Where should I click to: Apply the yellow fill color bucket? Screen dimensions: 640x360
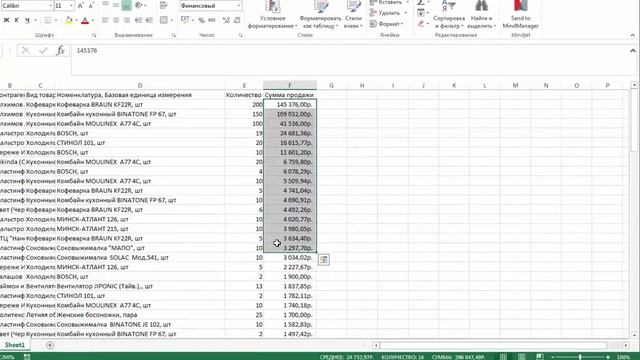69,20
